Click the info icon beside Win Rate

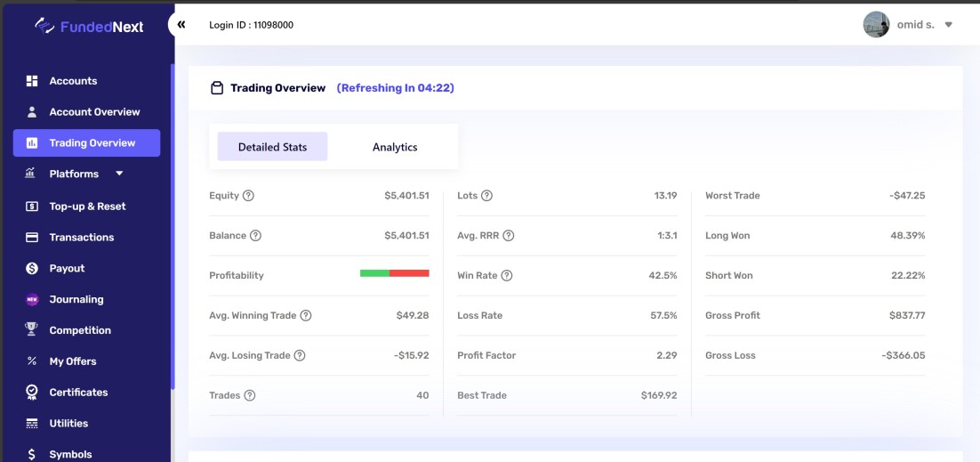tap(507, 276)
